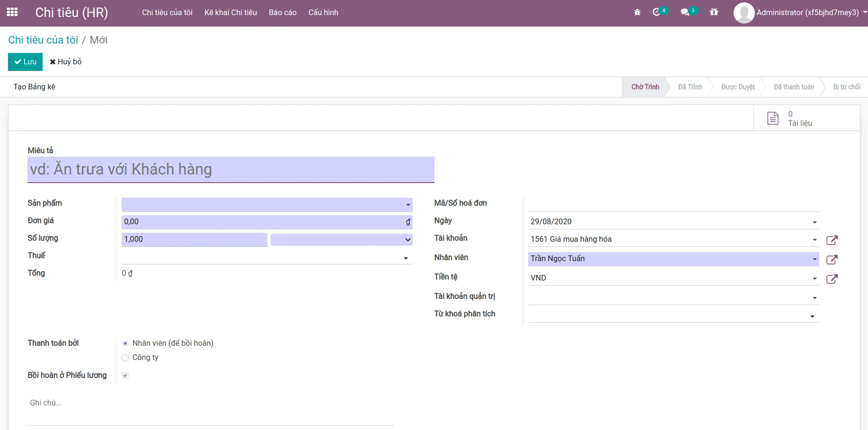The width and height of the screenshot is (868, 430).
Task: Select Bị từ chối status stage
Action: click(x=847, y=87)
